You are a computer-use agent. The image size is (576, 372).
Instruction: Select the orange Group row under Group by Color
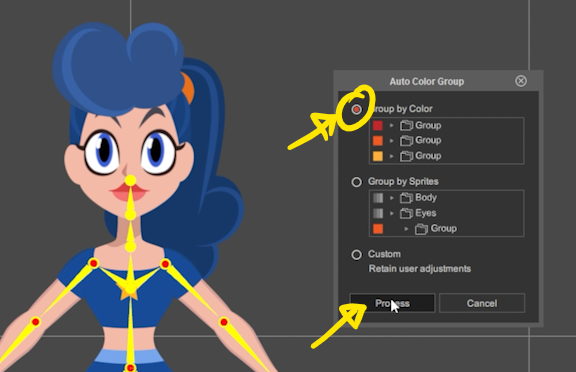point(446,141)
